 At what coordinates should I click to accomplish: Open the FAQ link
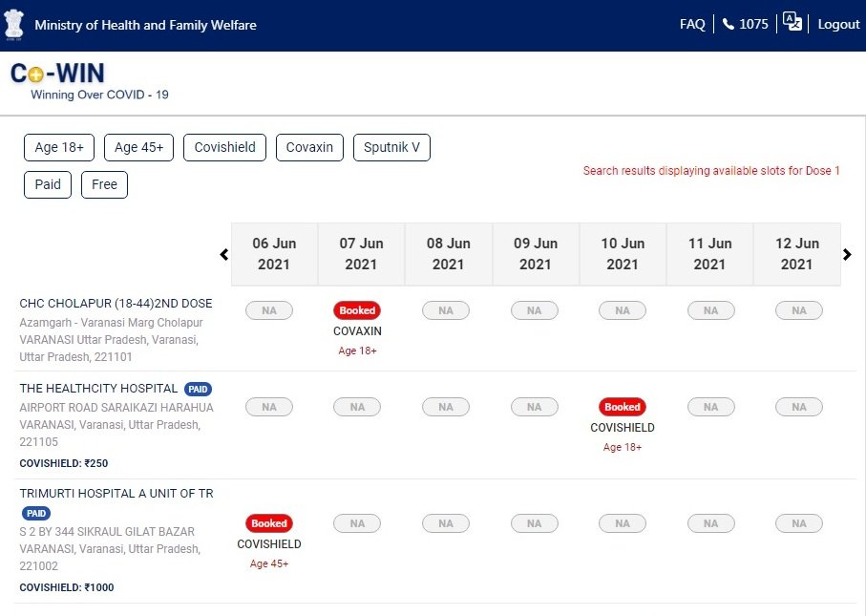(x=692, y=24)
